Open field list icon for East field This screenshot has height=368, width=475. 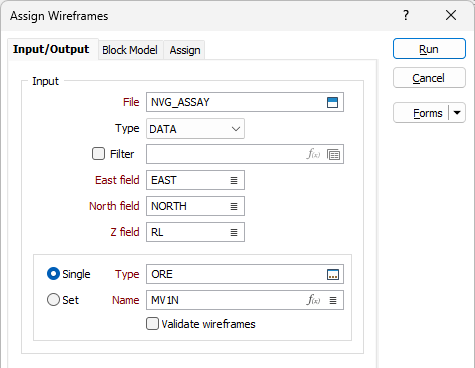[234, 180]
